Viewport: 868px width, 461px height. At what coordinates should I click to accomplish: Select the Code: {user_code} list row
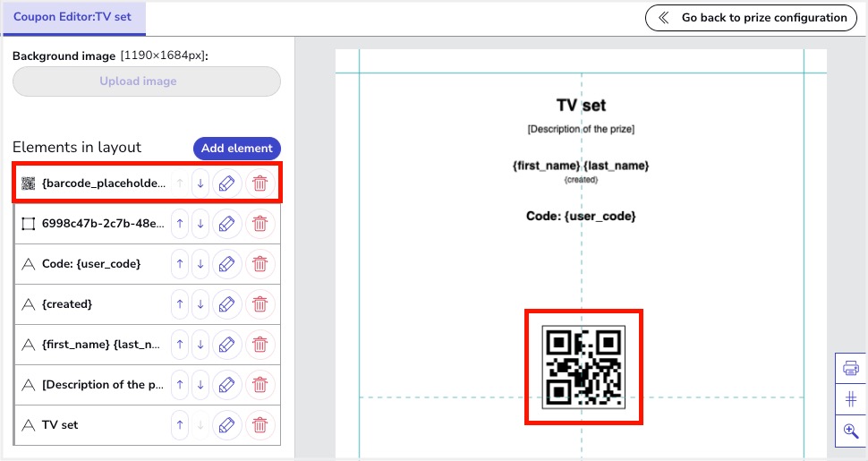click(148, 264)
